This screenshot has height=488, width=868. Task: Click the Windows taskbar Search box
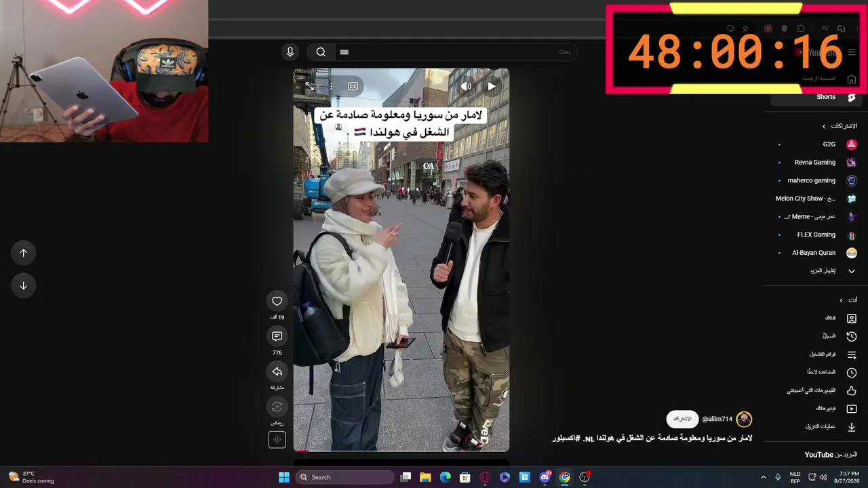(x=344, y=477)
